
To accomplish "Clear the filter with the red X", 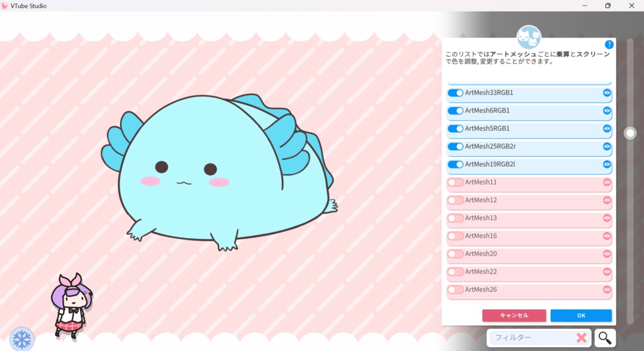I will point(581,338).
